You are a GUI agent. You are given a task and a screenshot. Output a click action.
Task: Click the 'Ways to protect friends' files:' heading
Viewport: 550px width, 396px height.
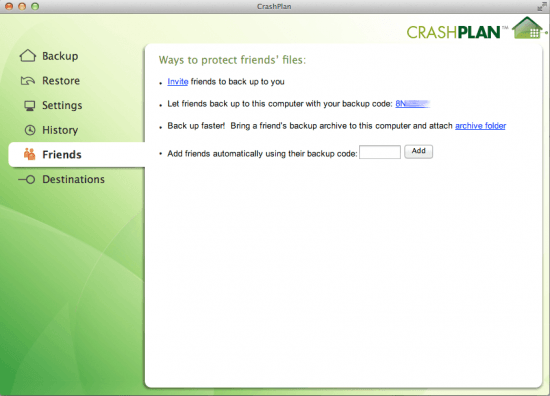232,60
